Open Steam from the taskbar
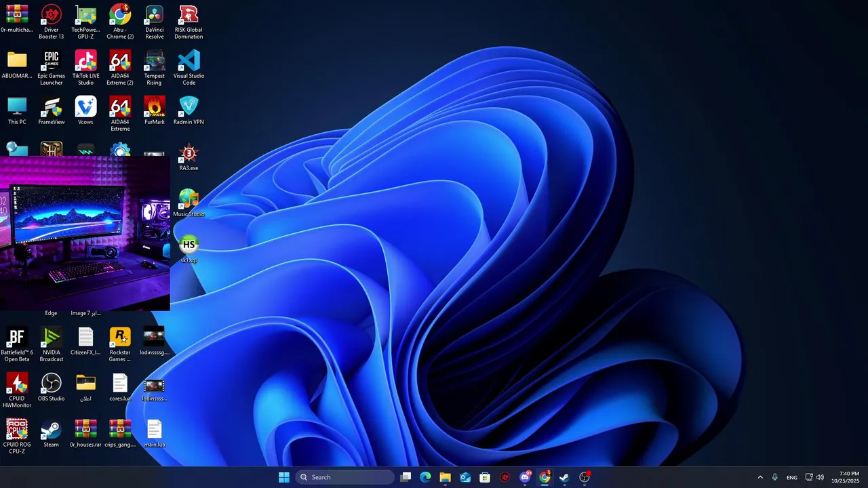The width and height of the screenshot is (868, 488). [x=564, y=477]
